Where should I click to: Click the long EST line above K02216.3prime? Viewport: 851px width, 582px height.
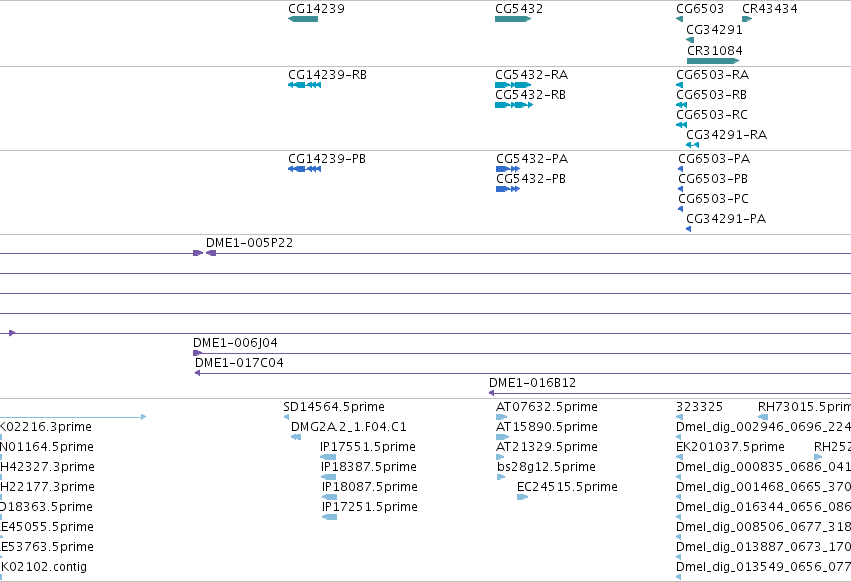click(x=73, y=417)
